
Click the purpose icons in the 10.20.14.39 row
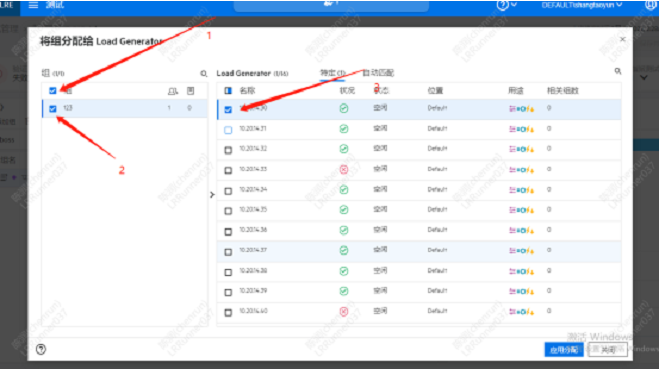point(522,291)
